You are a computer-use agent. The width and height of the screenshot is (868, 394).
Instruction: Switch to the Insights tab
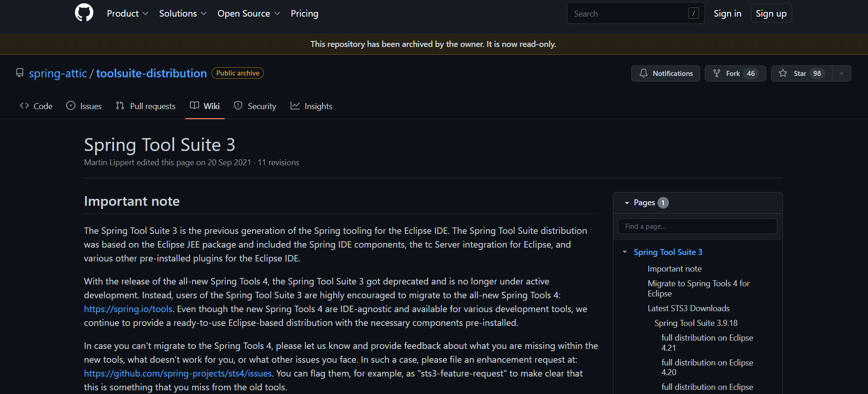[x=312, y=106]
